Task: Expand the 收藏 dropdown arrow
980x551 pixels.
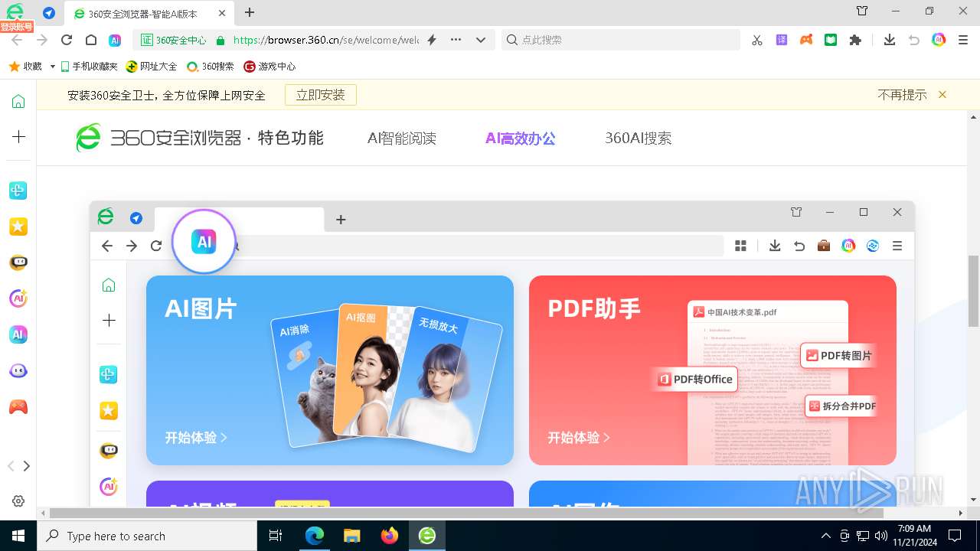Action: tap(52, 67)
